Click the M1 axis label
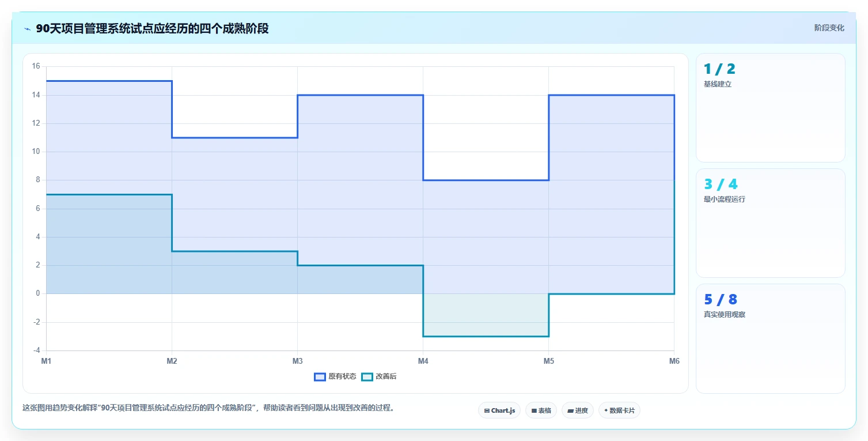This screenshot has height=441, width=868. point(46,361)
